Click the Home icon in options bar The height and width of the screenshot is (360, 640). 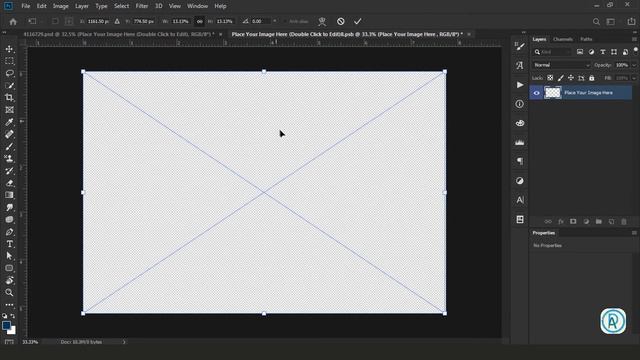[x=13, y=22]
